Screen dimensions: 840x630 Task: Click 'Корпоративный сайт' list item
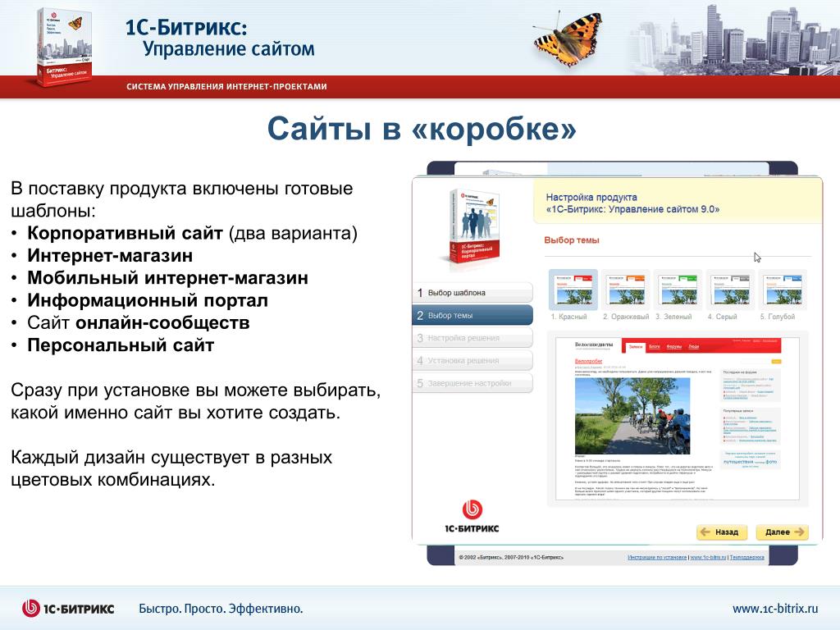pos(125,233)
